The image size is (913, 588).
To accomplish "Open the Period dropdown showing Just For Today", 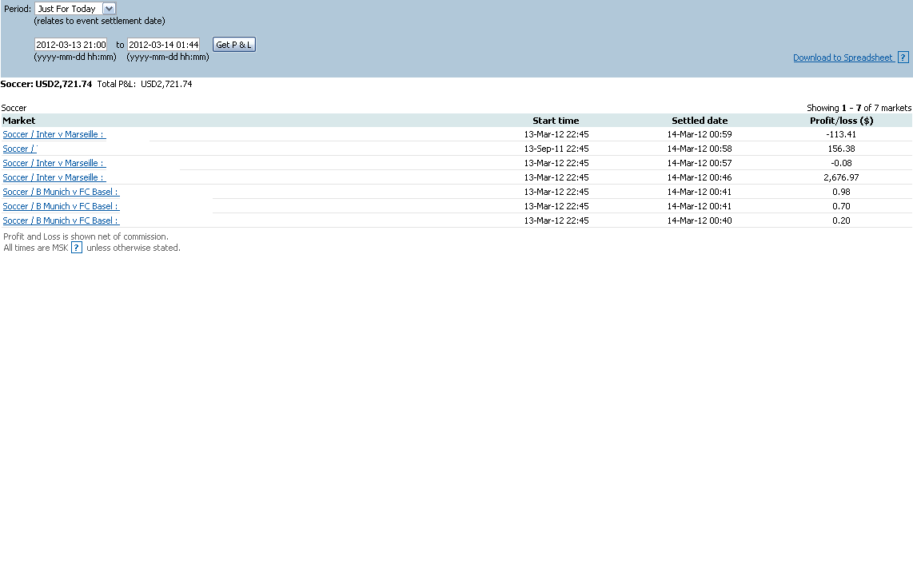I will pos(76,9).
